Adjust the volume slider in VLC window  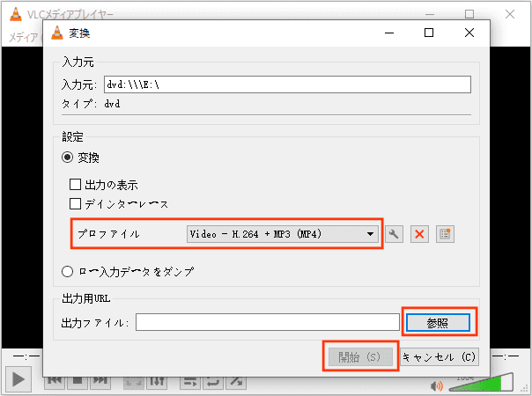tap(481, 383)
